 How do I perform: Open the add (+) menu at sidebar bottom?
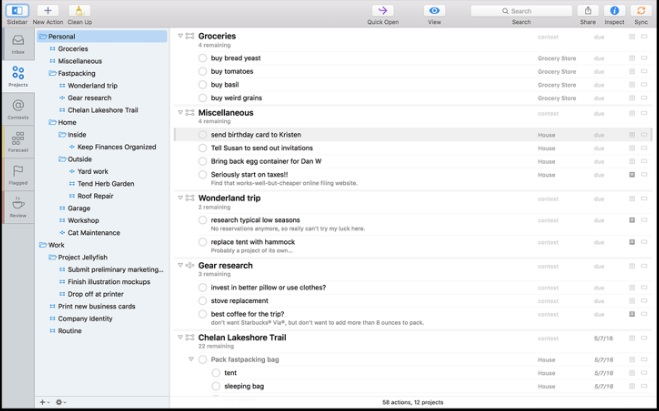(x=44, y=402)
